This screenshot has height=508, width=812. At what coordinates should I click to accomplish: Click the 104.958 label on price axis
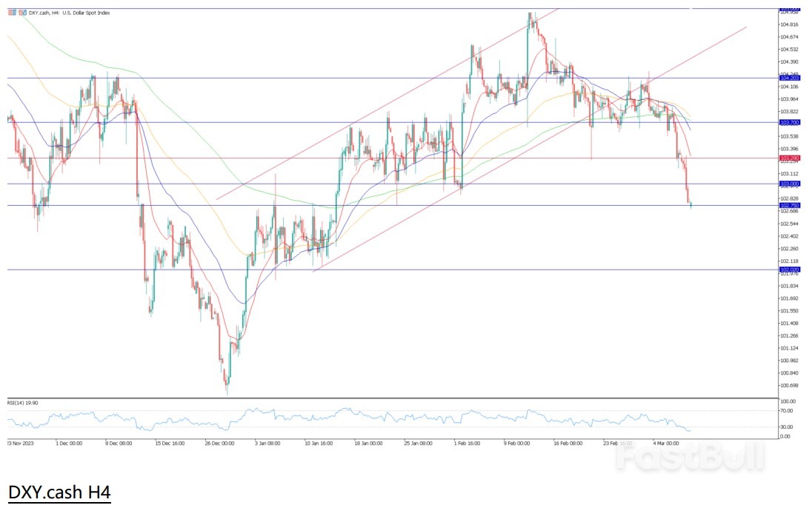(789, 13)
